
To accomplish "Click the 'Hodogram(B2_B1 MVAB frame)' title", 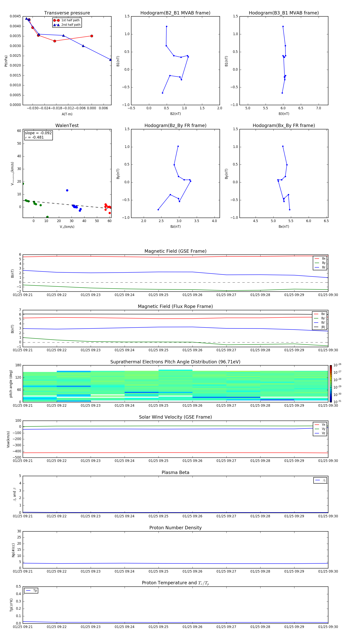I will pyautogui.click(x=175, y=13).
